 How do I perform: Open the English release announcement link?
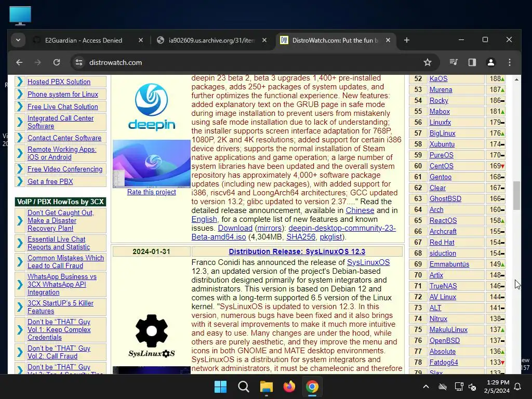pyautogui.click(x=204, y=219)
